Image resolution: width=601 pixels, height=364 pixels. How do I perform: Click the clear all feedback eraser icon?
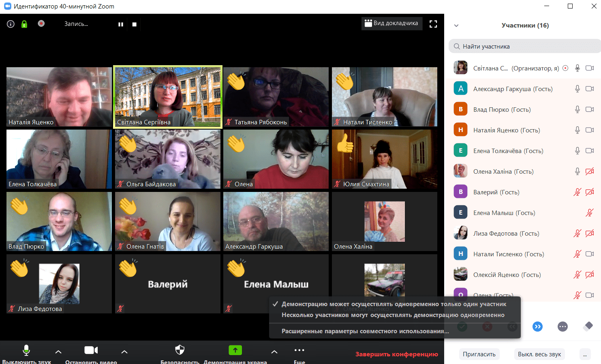click(588, 326)
